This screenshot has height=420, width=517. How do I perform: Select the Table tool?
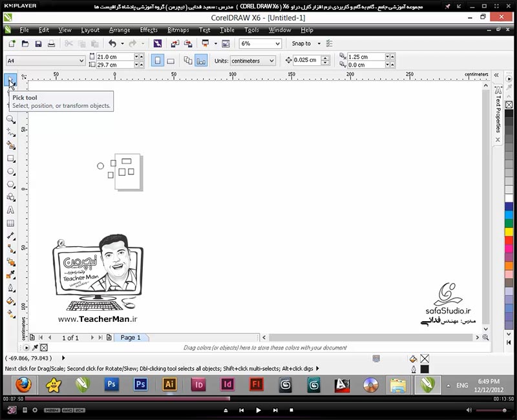10,223
